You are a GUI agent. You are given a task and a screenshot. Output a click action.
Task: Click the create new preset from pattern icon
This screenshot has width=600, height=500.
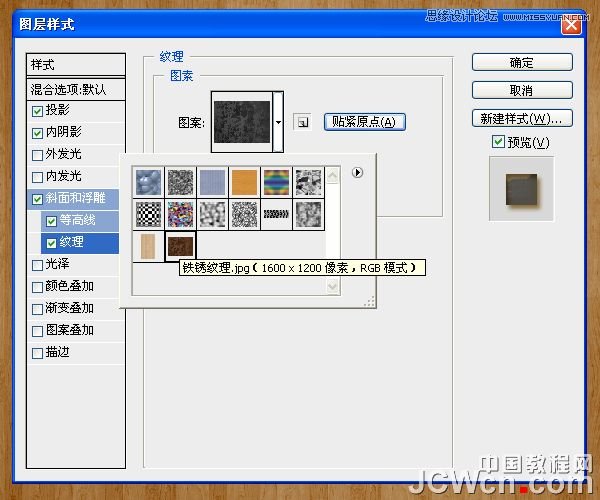click(x=302, y=122)
